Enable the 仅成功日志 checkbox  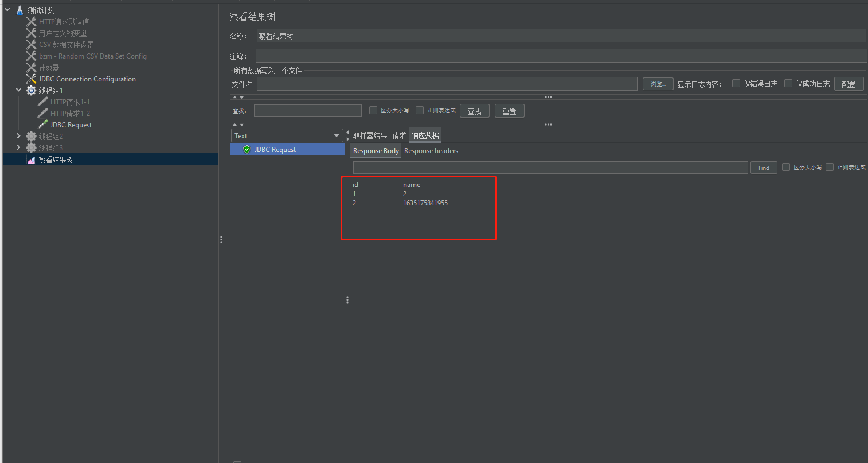(x=788, y=83)
